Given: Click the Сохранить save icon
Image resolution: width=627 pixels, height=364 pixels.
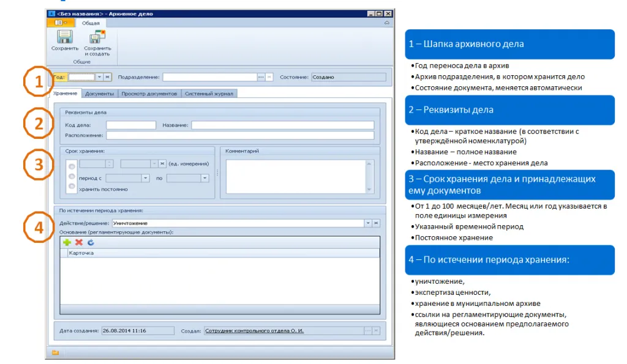Looking at the screenshot, I should tap(64, 37).
